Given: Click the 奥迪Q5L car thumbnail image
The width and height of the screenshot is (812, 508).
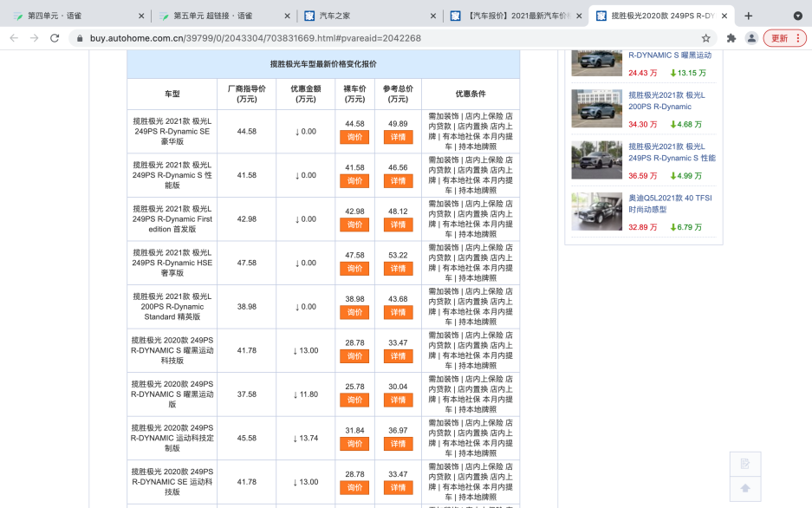Looking at the screenshot, I should pos(596,212).
